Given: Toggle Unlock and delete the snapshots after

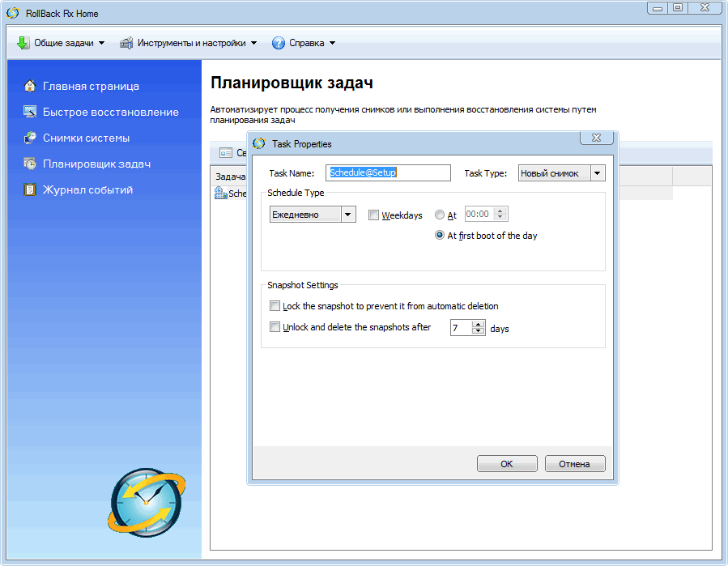Looking at the screenshot, I should [275, 327].
